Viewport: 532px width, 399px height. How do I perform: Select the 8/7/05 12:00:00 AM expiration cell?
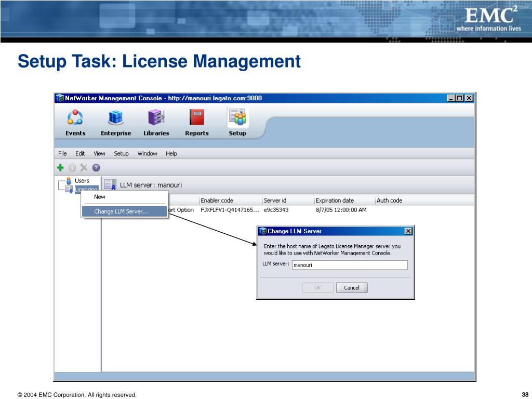341,210
